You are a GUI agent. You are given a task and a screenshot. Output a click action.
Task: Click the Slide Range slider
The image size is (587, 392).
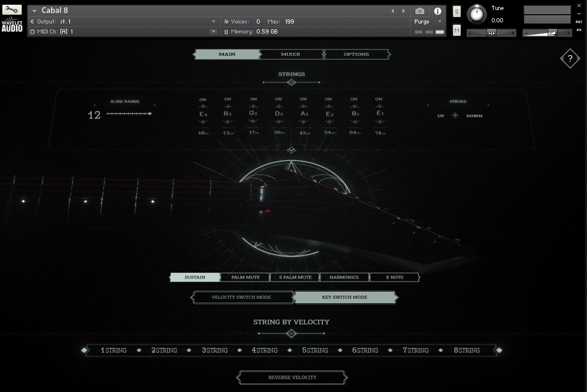coord(129,114)
